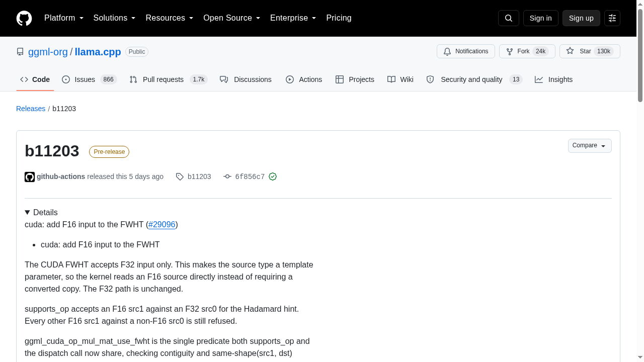Click the Notifications bell button
644x362 pixels.
click(466, 51)
